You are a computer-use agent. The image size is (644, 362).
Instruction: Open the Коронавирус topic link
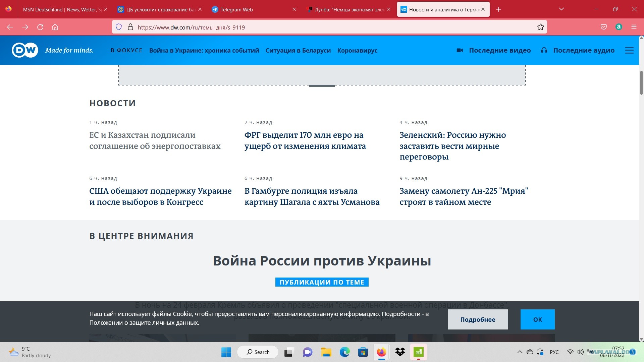point(357,50)
